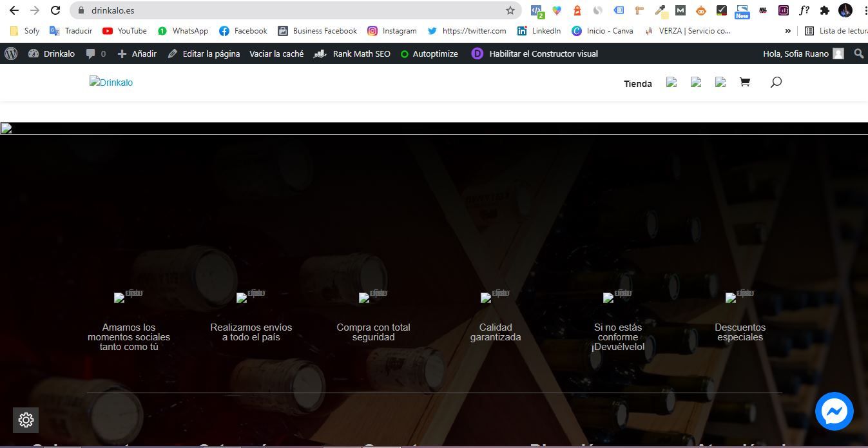Open the shopping cart

[745, 83]
